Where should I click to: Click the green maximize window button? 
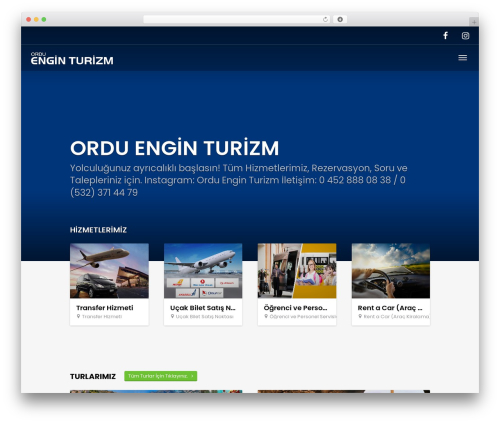coord(44,19)
